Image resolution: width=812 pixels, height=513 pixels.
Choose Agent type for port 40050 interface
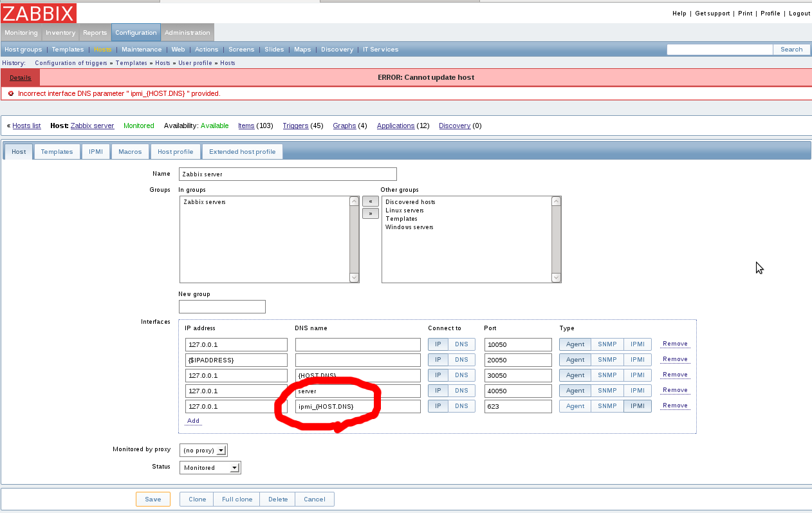point(575,391)
